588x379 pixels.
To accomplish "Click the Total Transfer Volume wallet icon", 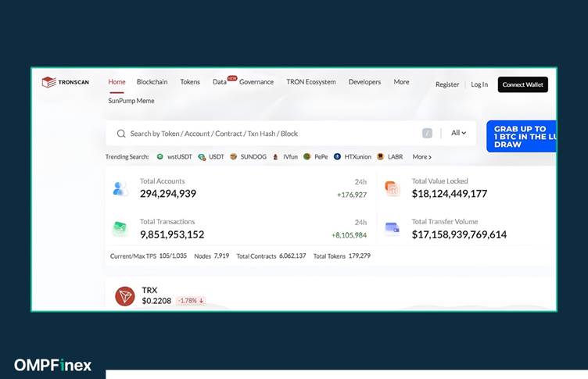I will tap(392, 228).
